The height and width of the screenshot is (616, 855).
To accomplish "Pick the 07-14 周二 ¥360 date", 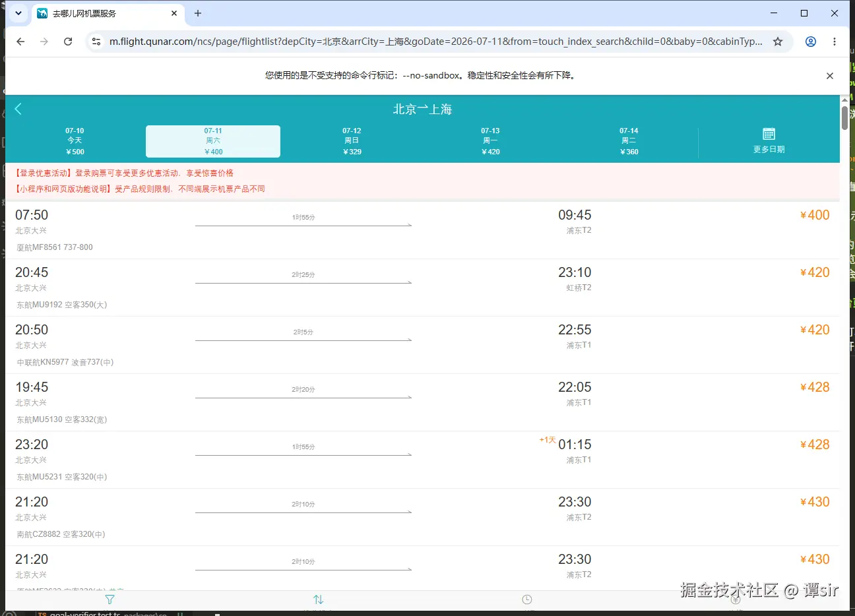I will click(x=629, y=141).
